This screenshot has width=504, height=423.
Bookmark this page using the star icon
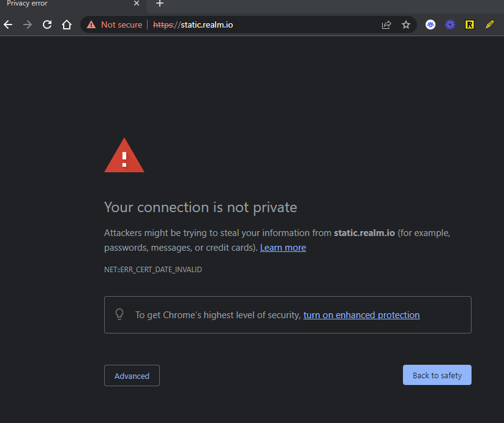(406, 25)
